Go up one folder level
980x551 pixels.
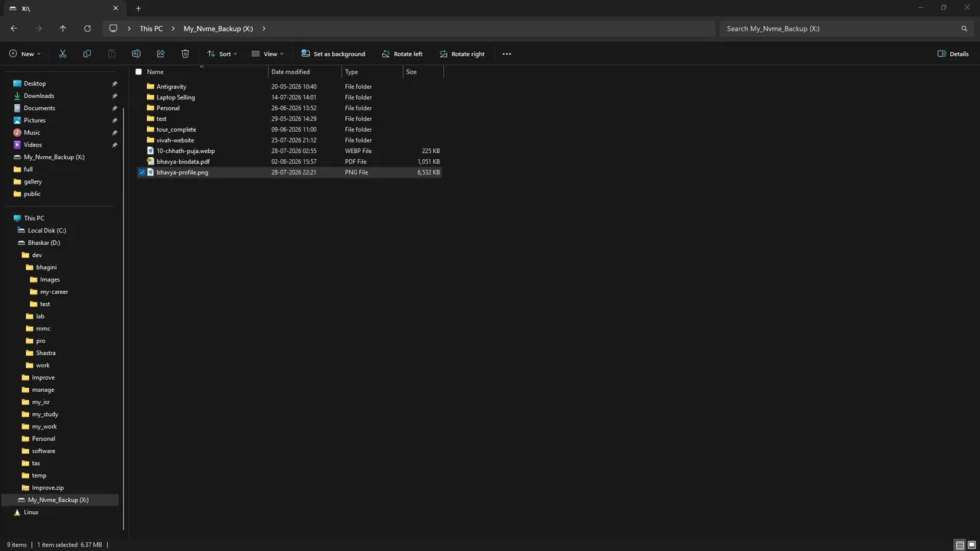click(x=63, y=28)
